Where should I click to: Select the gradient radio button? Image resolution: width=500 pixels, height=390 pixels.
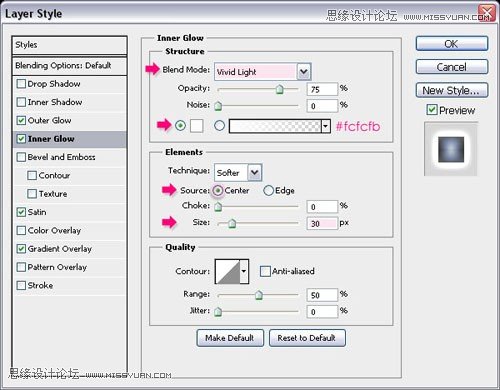click(219, 126)
